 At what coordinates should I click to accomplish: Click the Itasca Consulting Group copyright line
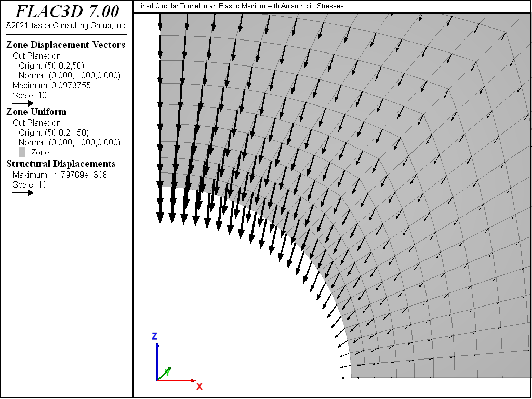tap(66, 25)
